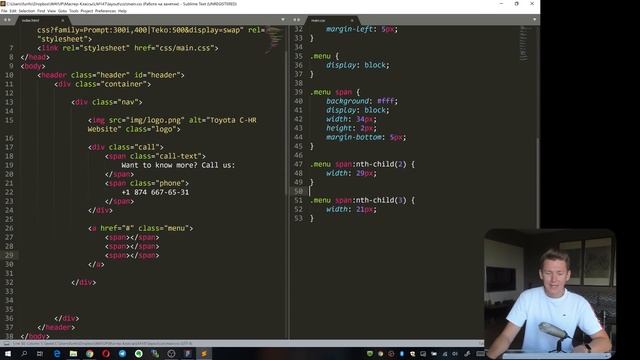Open Opera browser from taskbar
Viewport: 640px width, 360px height.
point(106,354)
